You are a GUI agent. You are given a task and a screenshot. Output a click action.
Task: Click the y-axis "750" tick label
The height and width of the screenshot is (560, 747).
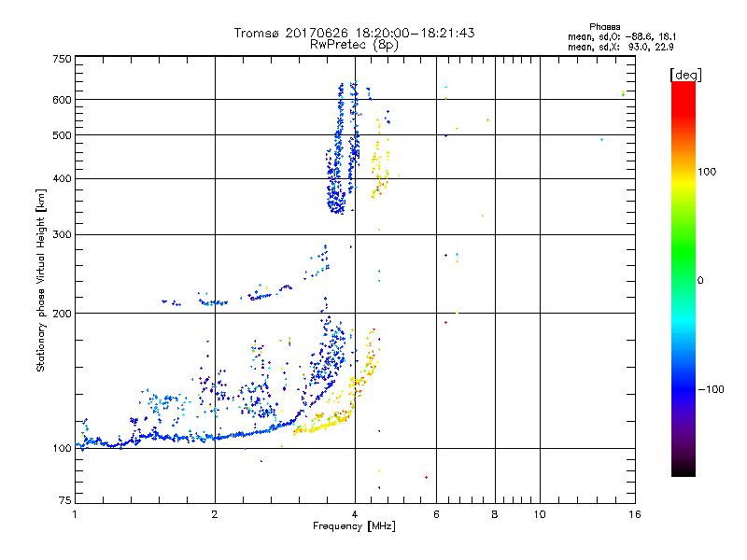pos(62,59)
